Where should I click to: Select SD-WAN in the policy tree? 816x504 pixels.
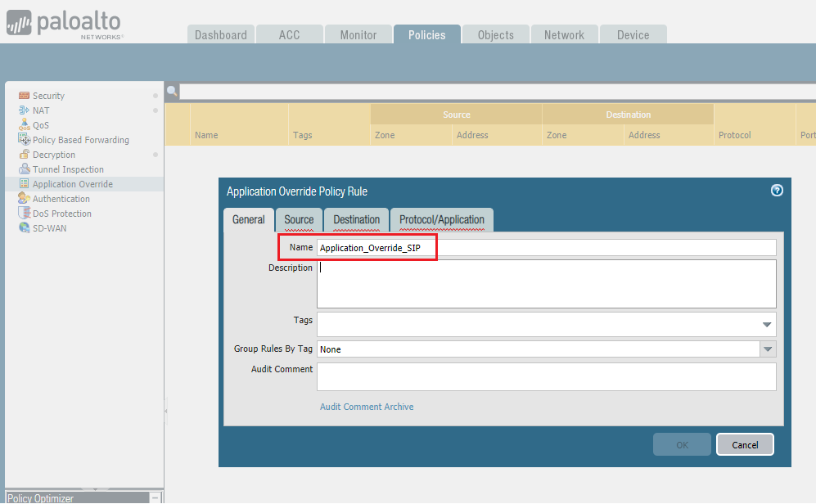(49, 228)
